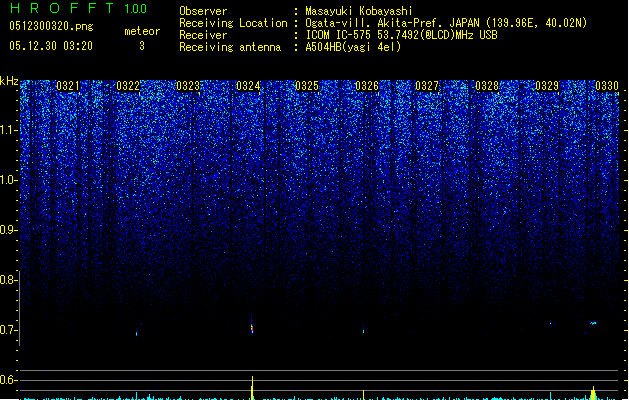Click the 0325 time marker

pyautogui.click(x=307, y=86)
